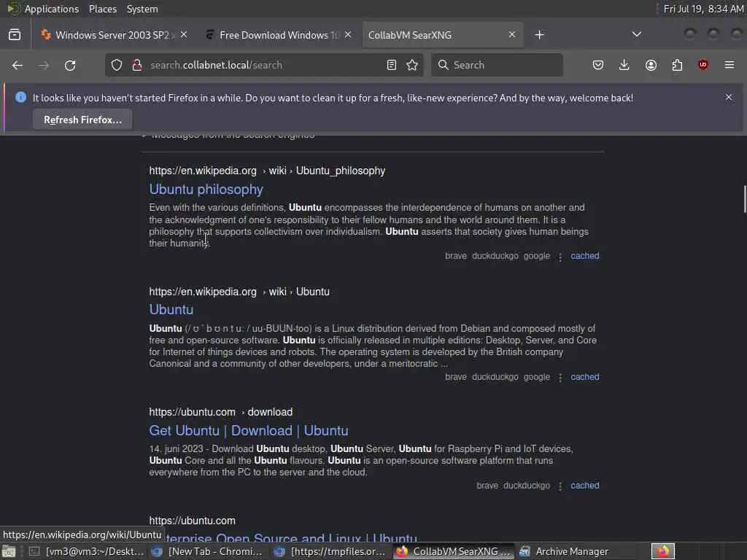Click the site security padlock icon
747x560 pixels.
(137, 65)
